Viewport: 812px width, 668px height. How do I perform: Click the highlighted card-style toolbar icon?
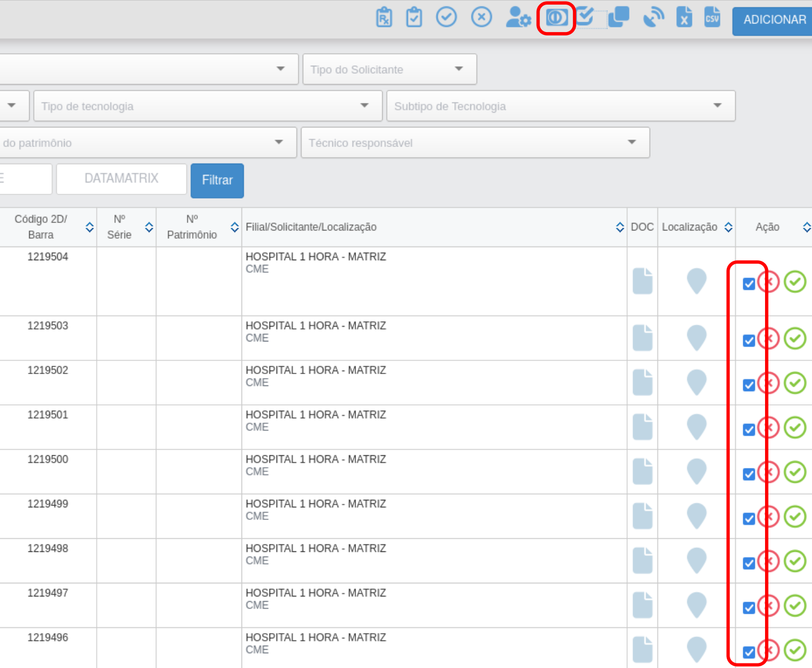click(x=556, y=17)
